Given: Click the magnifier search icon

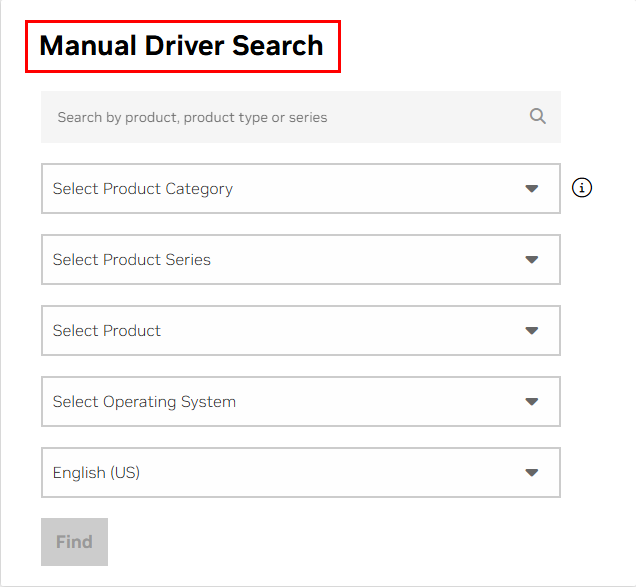Looking at the screenshot, I should (538, 116).
